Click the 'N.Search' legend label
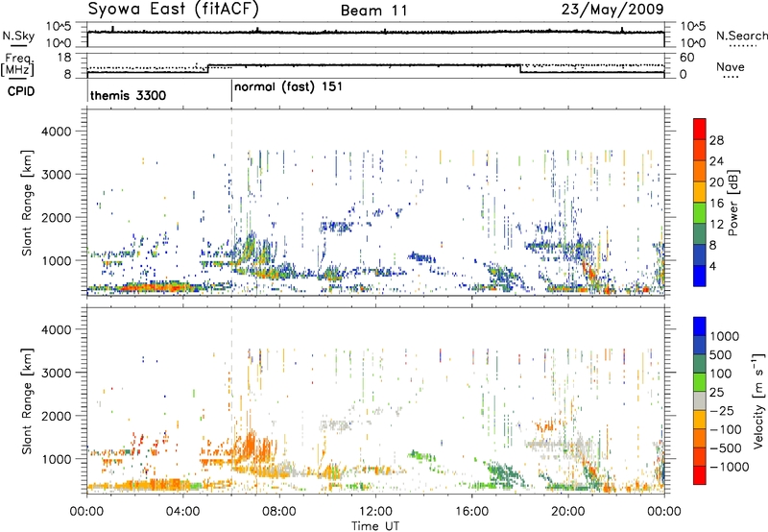The height and width of the screenshot is (532, 768). pyautogui.click(x=741, y=36)
